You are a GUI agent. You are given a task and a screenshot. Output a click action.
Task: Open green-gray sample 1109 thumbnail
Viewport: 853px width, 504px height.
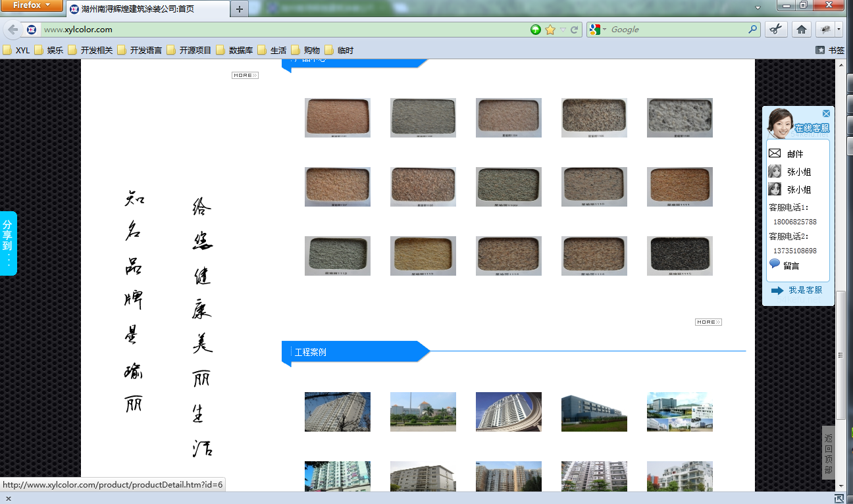pos(509,187)
